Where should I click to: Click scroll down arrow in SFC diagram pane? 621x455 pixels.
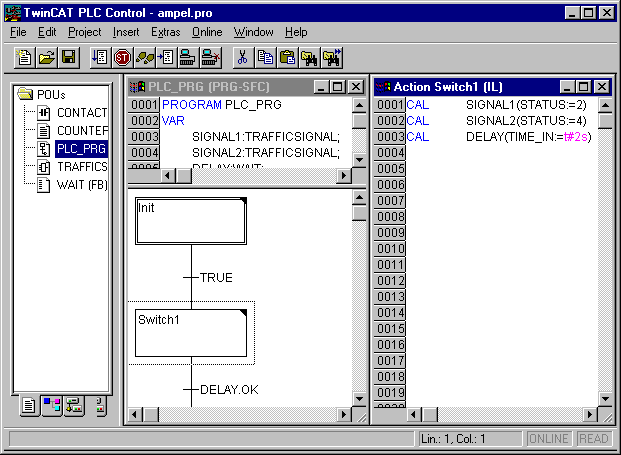pyautogui.click(x=359, y=399)
